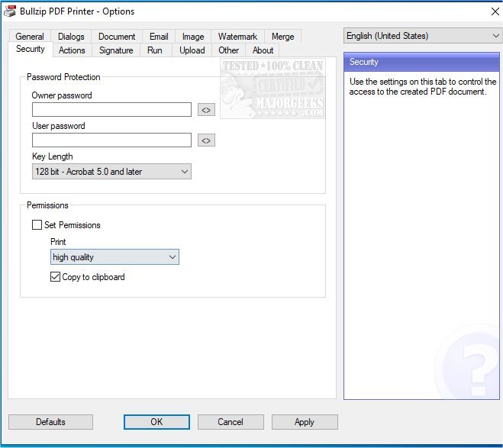
Task: Select the Upload tab
Action: pyautogui.click(x=192, y=50)
